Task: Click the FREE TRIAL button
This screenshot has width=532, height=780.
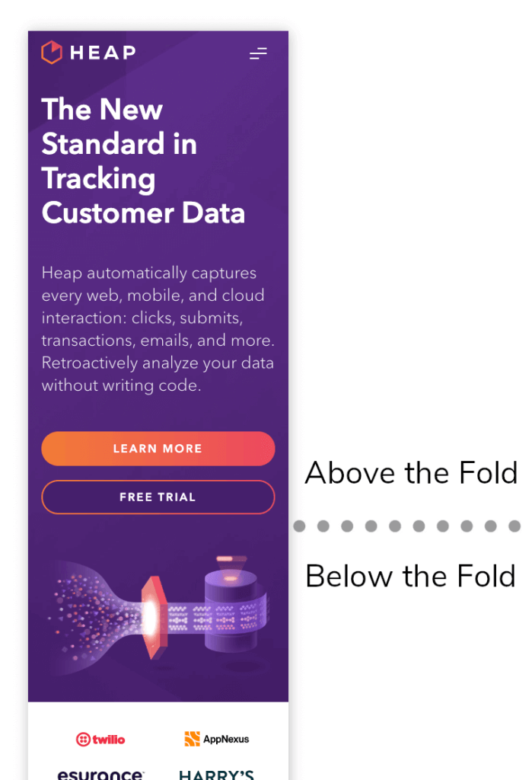Action: point(158,497)
